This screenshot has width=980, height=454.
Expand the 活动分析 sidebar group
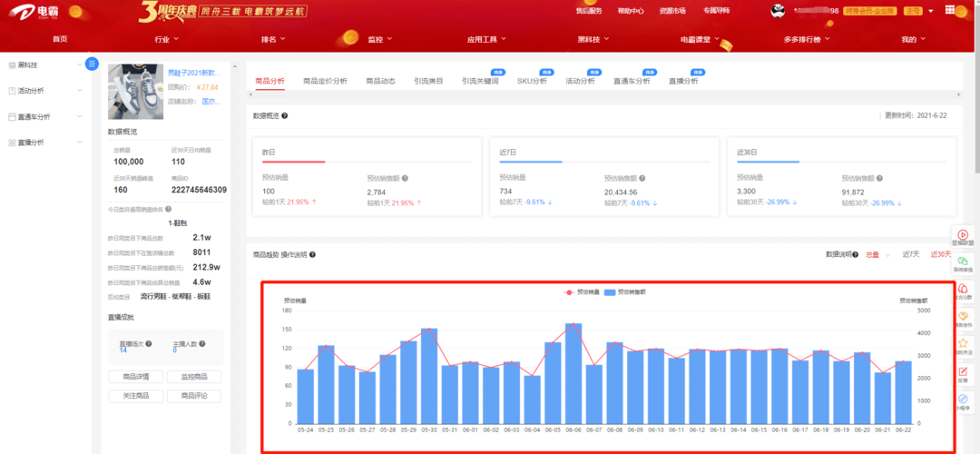click(79, 91)
